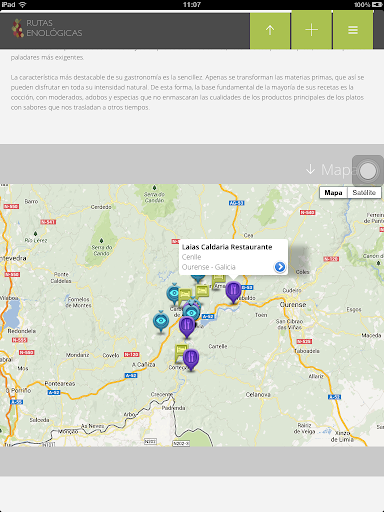Viewport: 384px width, 512px height.
Task: Click the Ourense city label on map
Action: [293, 305]
